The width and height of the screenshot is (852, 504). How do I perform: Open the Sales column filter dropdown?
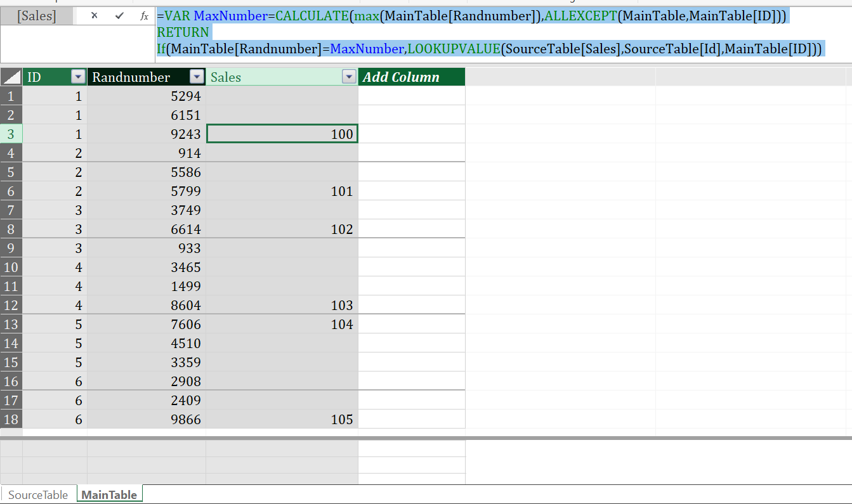(x=349, y=77)
